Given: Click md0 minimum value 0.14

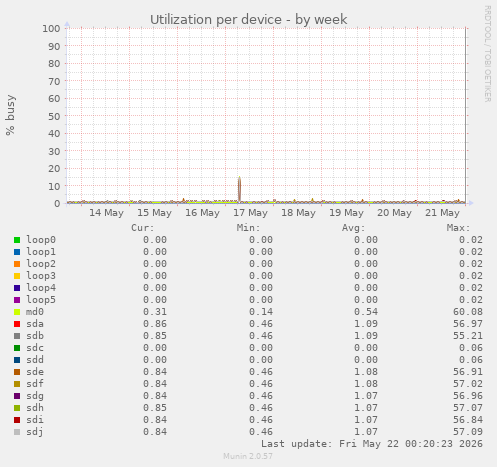Looking at the screenshot, I should tap(261, 312).
